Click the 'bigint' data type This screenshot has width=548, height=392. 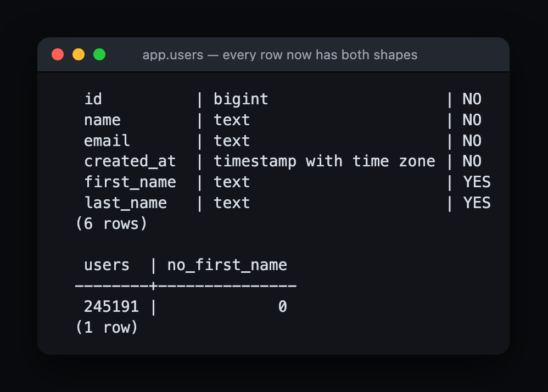(241, 99)
